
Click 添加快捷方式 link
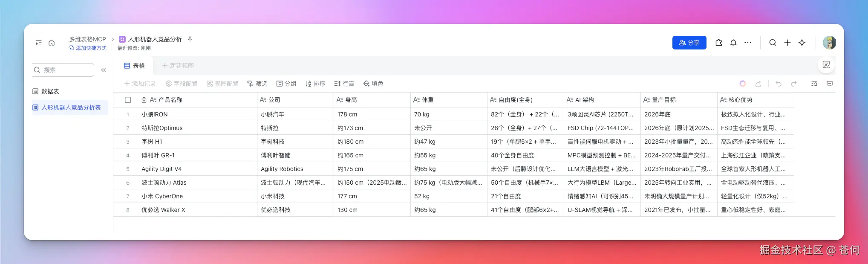[x=88, y=48]
